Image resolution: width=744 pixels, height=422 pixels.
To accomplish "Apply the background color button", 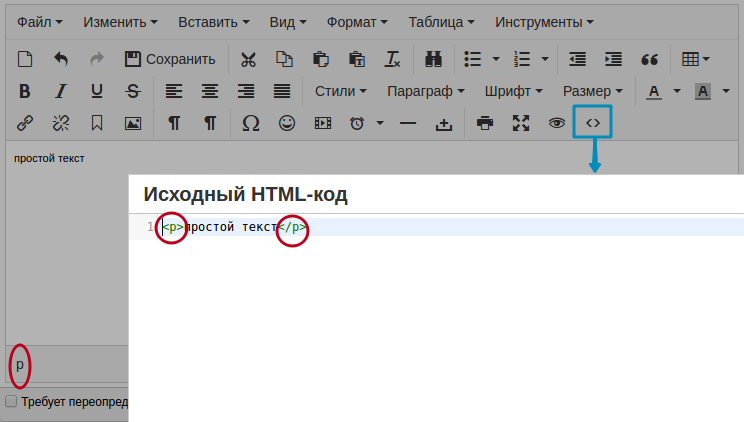I will 703,91.
